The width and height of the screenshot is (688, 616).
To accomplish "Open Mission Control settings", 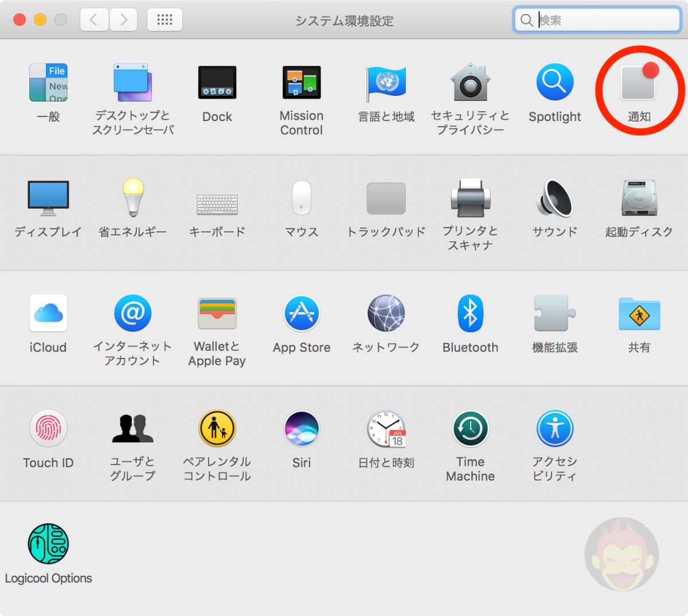I will 302,84.
